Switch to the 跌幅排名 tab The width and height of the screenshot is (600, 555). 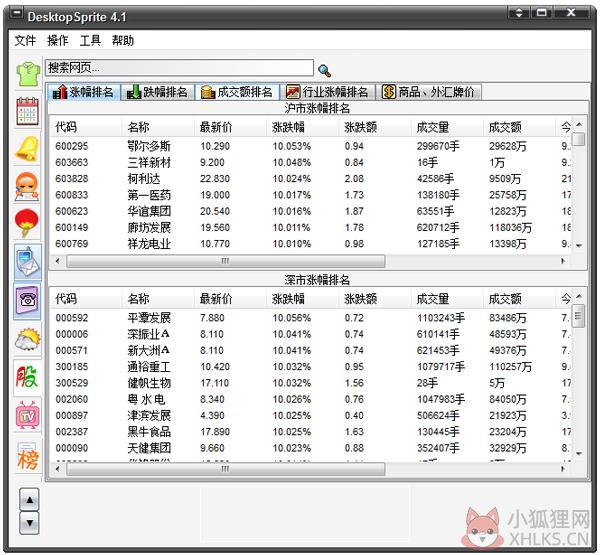[x=157, y=92]
